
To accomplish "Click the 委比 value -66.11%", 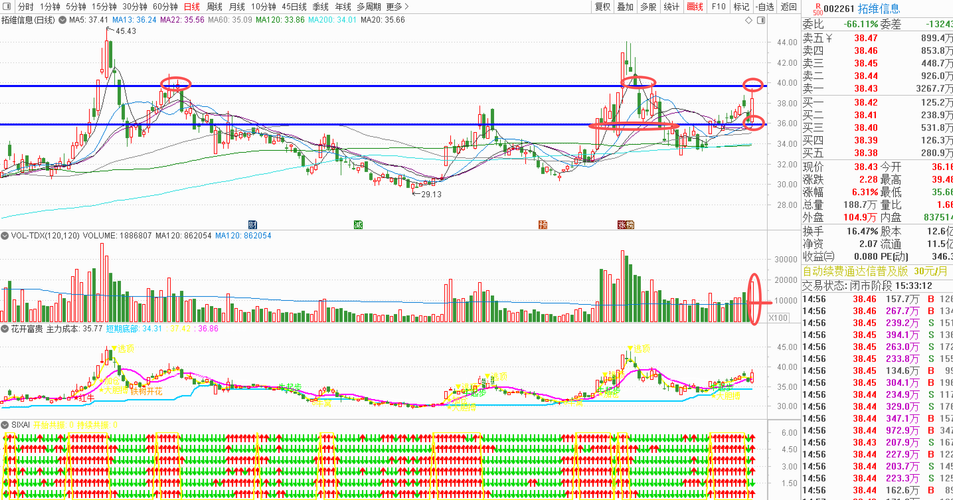I will (861, 24).
